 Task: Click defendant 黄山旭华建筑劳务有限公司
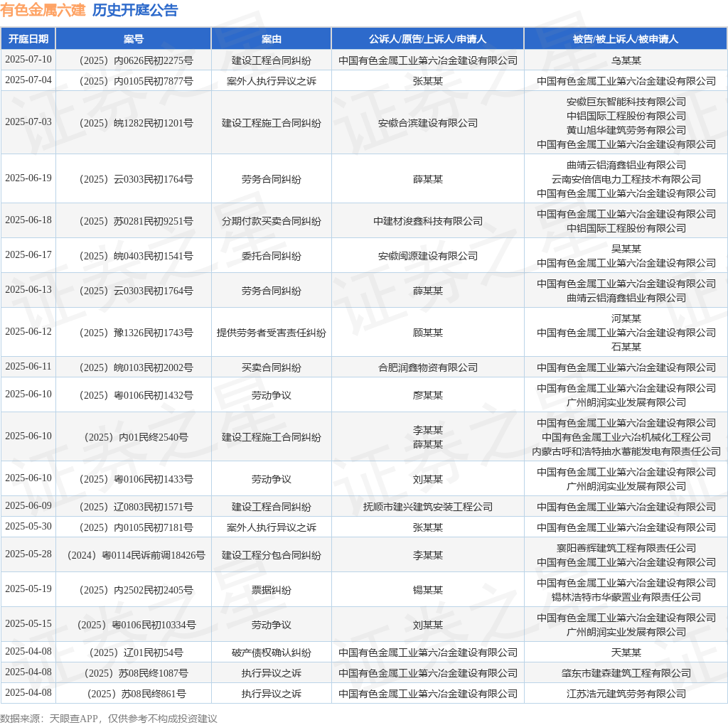(x=626, y=130)
